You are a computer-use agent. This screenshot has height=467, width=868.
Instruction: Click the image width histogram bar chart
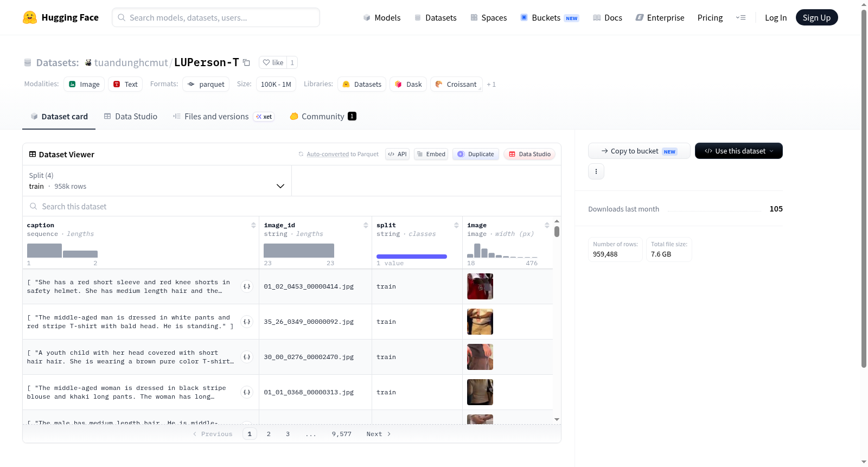tap(502, 250)
